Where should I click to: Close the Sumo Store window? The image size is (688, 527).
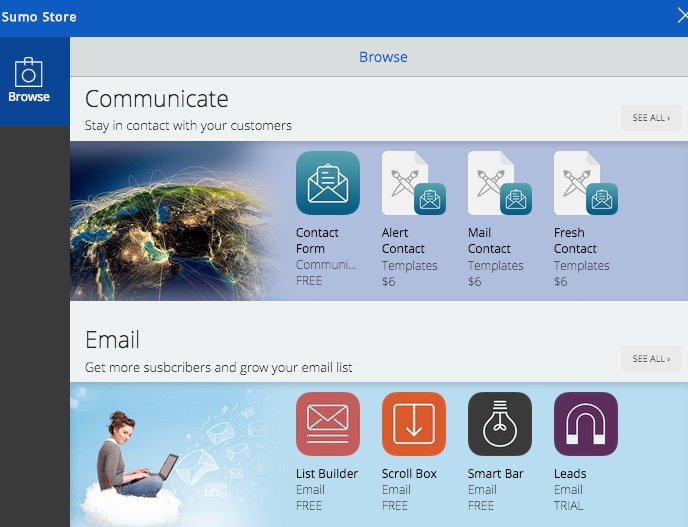[682, 16]
